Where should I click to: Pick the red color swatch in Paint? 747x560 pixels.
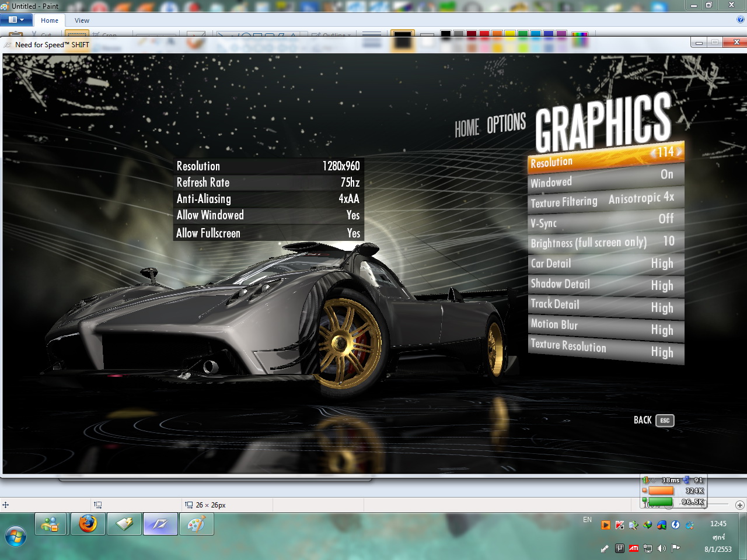pos(484,34)
